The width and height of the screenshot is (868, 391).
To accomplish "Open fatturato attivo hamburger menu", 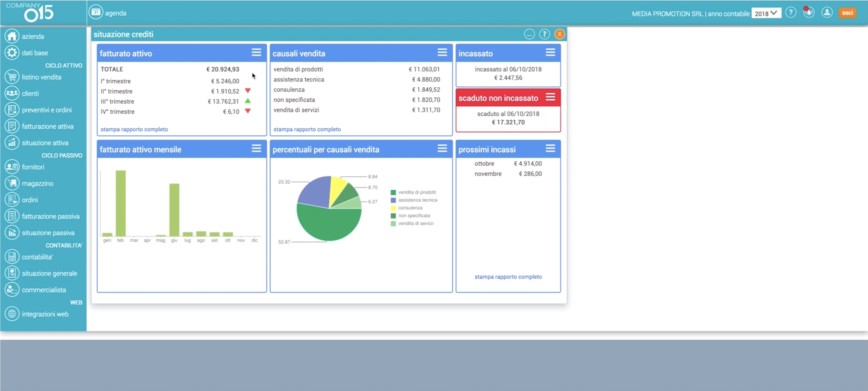I will [x=256, y=52].
